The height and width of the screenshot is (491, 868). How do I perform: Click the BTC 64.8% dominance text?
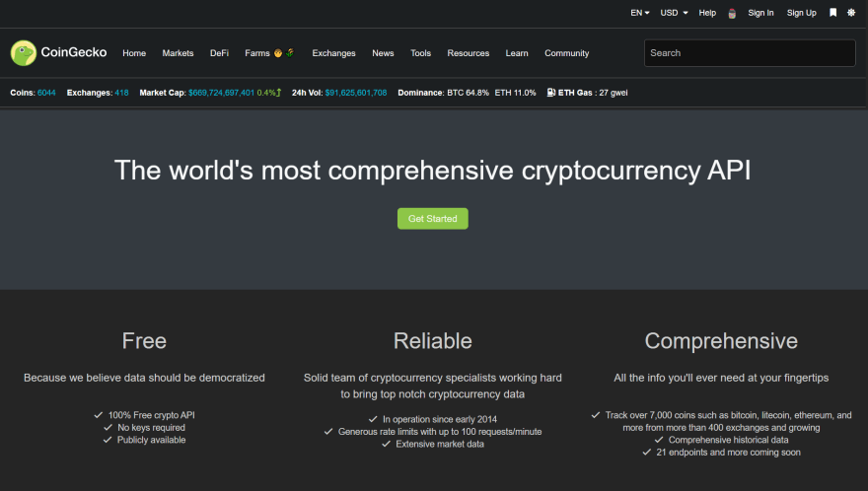click(468, 93)
